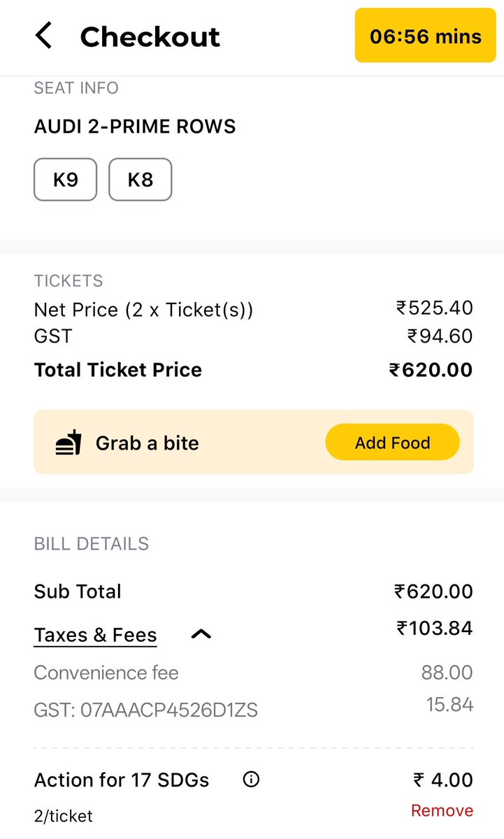
Task: Tap the Sub Total row
Action: pyautogui.click(x=254, y=591)
